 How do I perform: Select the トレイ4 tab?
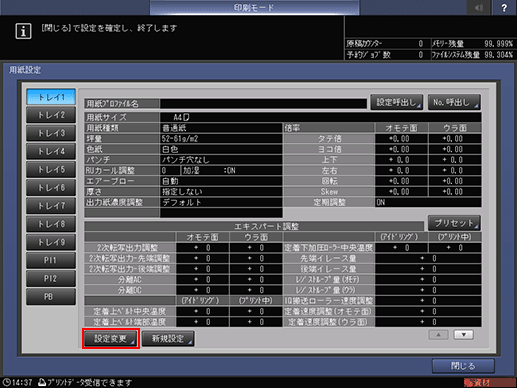(51, 151)
